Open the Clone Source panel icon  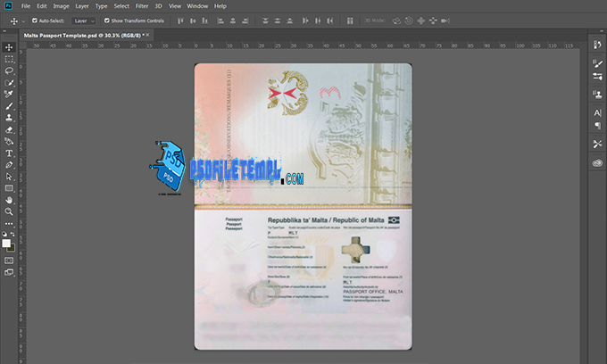click(x=597, y=94)
